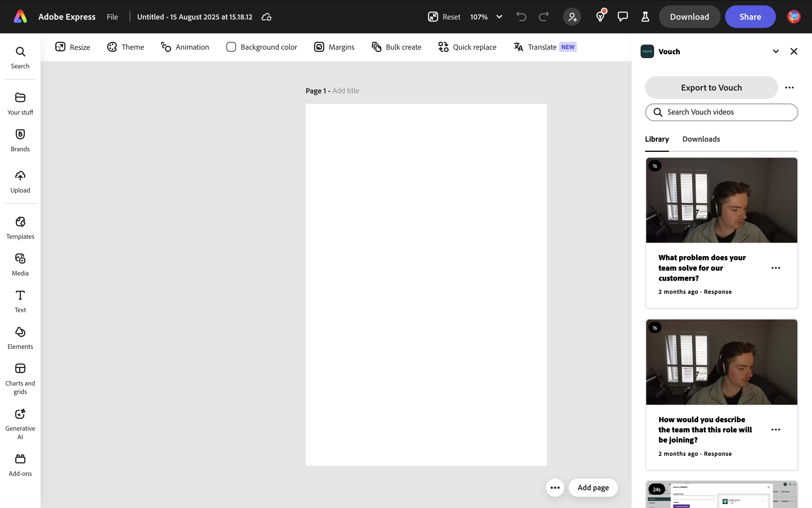Image resolution: width=812 pixels, height=508 pixels.
Task: Open options for 'How would you describe' video
Action: point(776,430)
